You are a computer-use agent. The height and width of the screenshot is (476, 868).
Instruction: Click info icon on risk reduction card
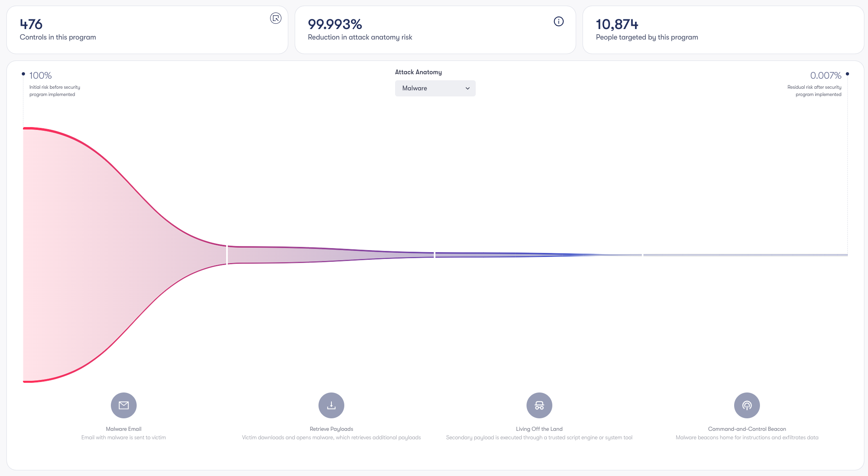pyautogui.click(x=558, y=21)
